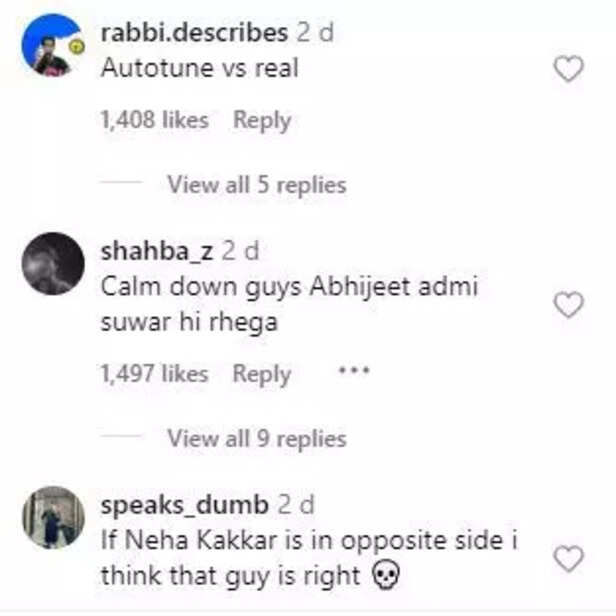
Task: View the 1,497 likes list
Action: (154, 373)
